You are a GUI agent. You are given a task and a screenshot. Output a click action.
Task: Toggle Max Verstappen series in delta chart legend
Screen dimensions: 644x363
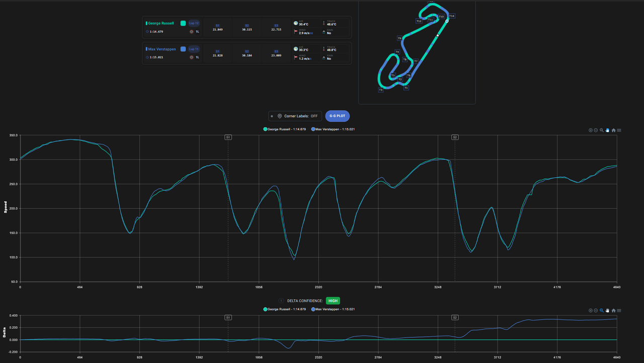coord(333,309)
